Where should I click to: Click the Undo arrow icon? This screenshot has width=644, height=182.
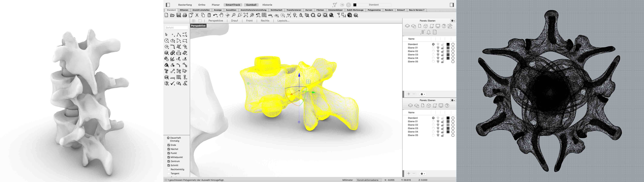215,15
